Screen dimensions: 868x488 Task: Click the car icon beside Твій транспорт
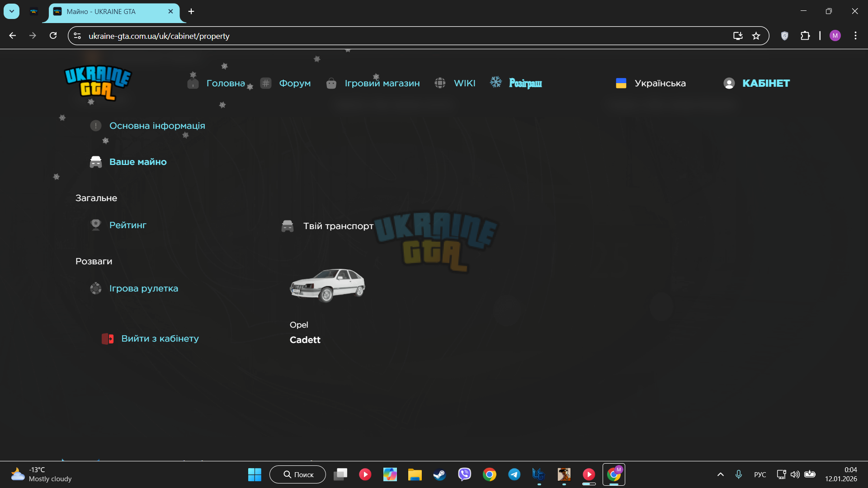coord(288,226)
